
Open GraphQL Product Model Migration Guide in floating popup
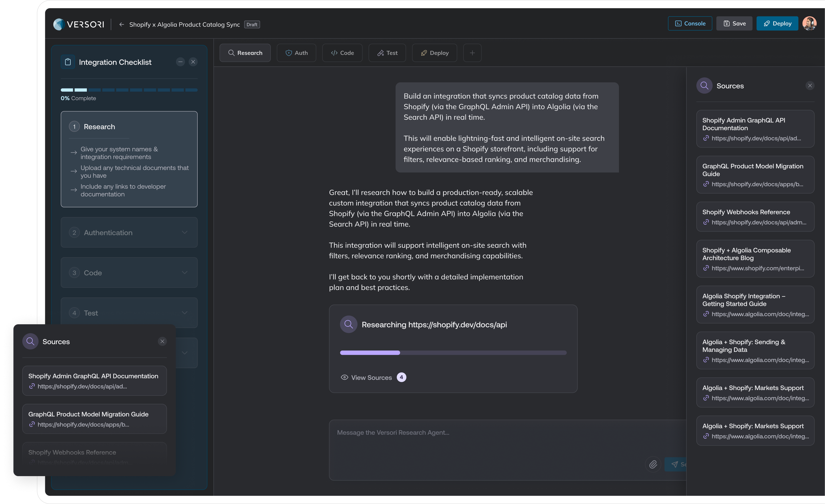(x=94, y=419)
